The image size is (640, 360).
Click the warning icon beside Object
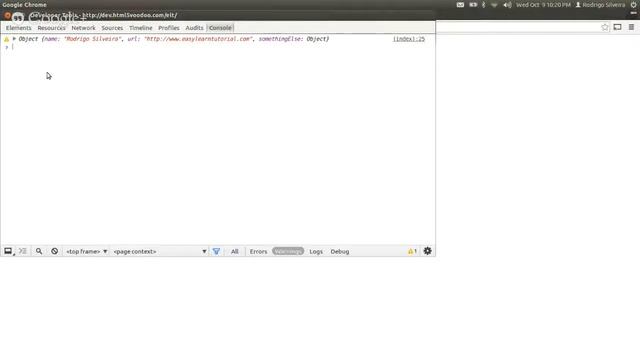click(x=7, y=39)
